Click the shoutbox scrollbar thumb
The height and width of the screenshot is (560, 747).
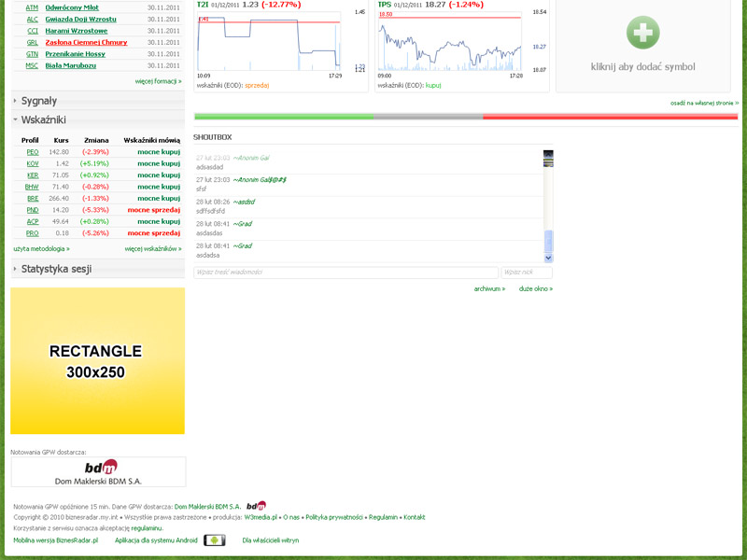click(x=548, y=241)
